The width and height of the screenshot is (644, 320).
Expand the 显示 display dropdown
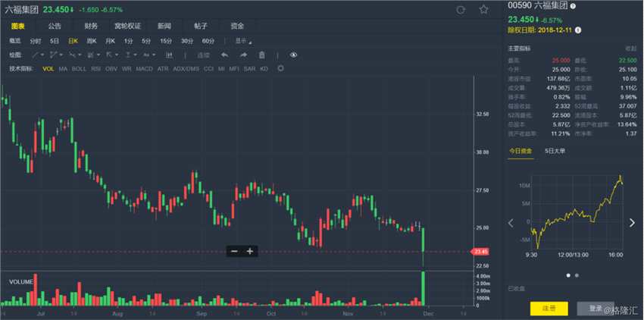[243, 41]
